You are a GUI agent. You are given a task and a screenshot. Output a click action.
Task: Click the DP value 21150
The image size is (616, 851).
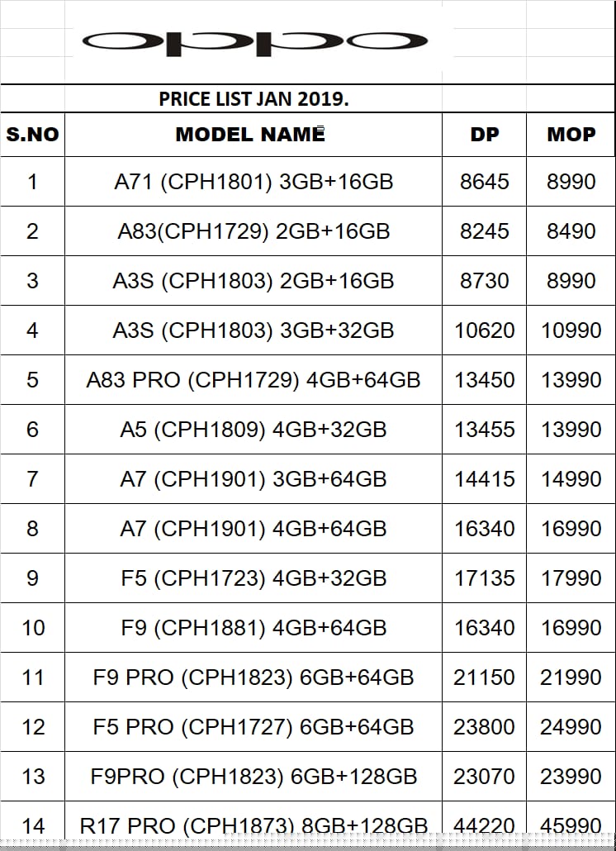click(485, 677)
